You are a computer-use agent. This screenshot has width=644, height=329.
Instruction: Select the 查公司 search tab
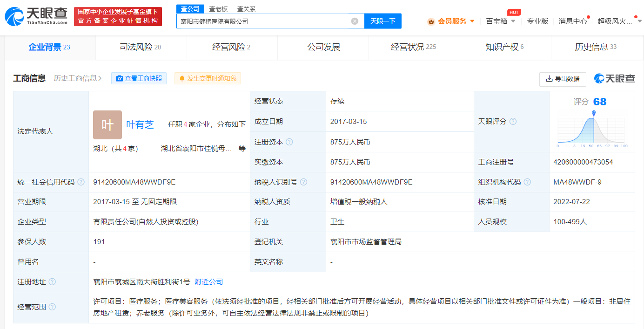[x=190, y=9]
